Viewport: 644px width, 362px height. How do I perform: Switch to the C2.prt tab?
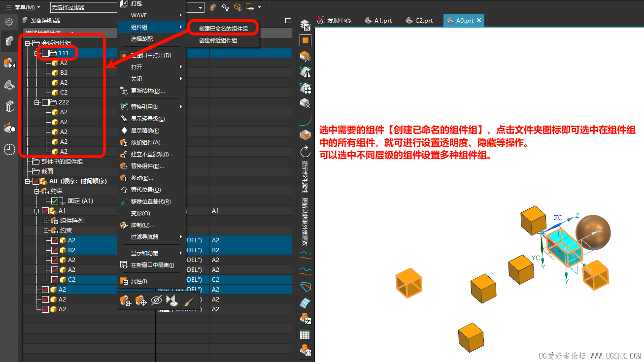pos(419,21)
